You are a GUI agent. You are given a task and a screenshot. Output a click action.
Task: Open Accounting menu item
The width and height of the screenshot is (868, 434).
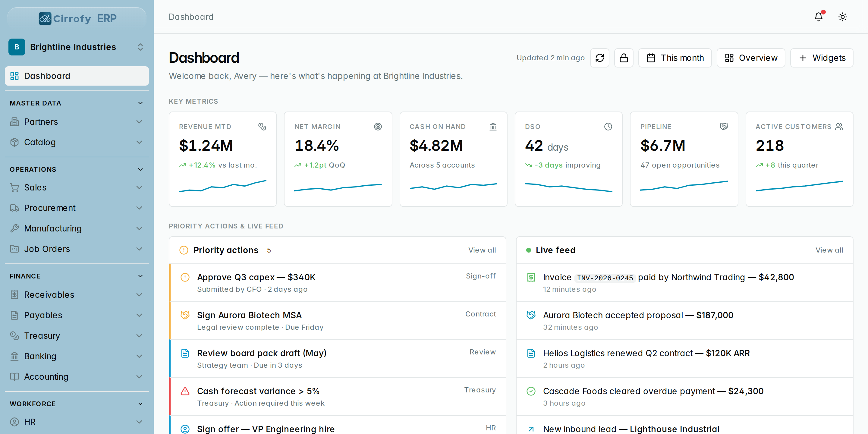point(77,377)
